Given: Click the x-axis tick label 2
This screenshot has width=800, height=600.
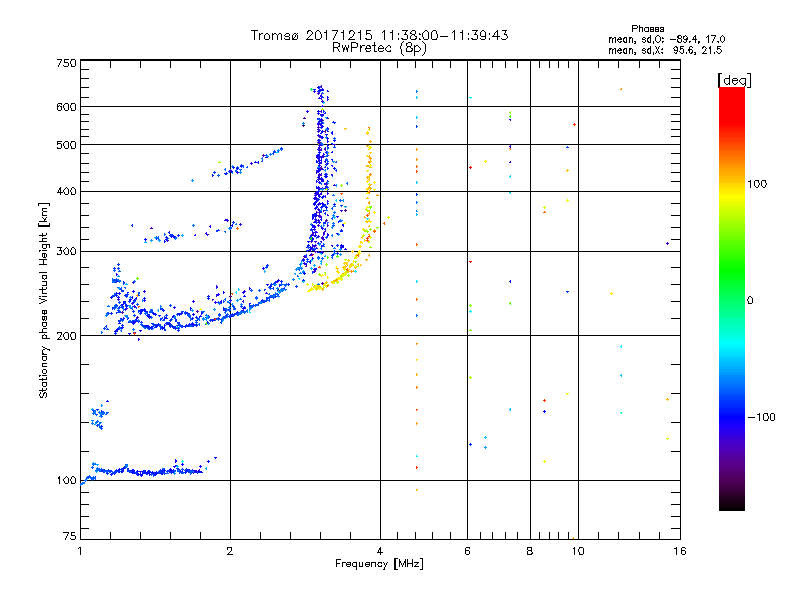Looking at the screenshot, I should 230,551.
